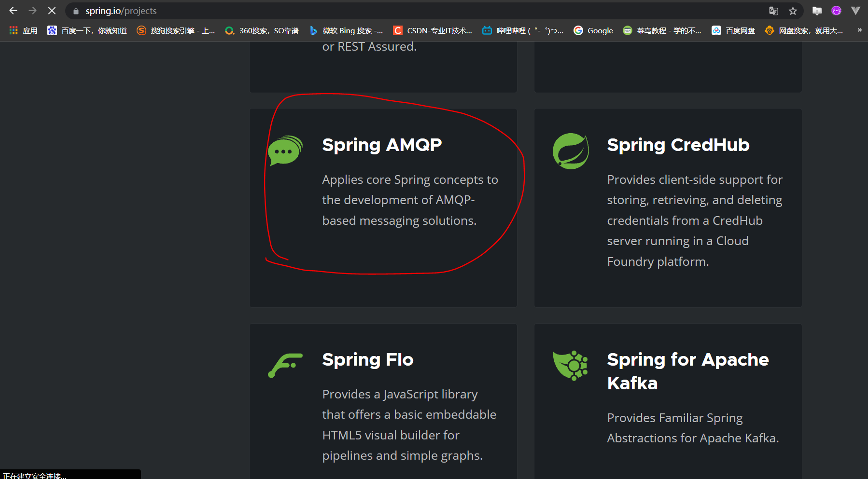868x479 pixels.
Task: Open the 应用 apps shortcut
Action: pos(23,30)
